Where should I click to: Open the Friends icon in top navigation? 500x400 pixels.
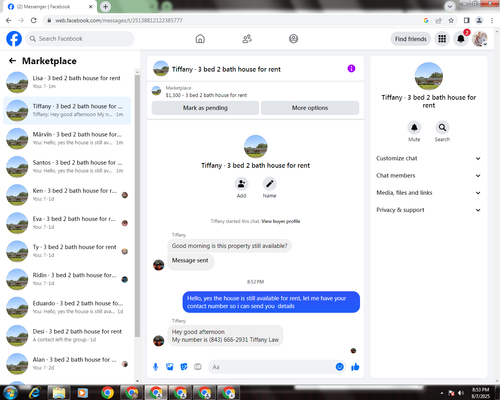point(247,39)
